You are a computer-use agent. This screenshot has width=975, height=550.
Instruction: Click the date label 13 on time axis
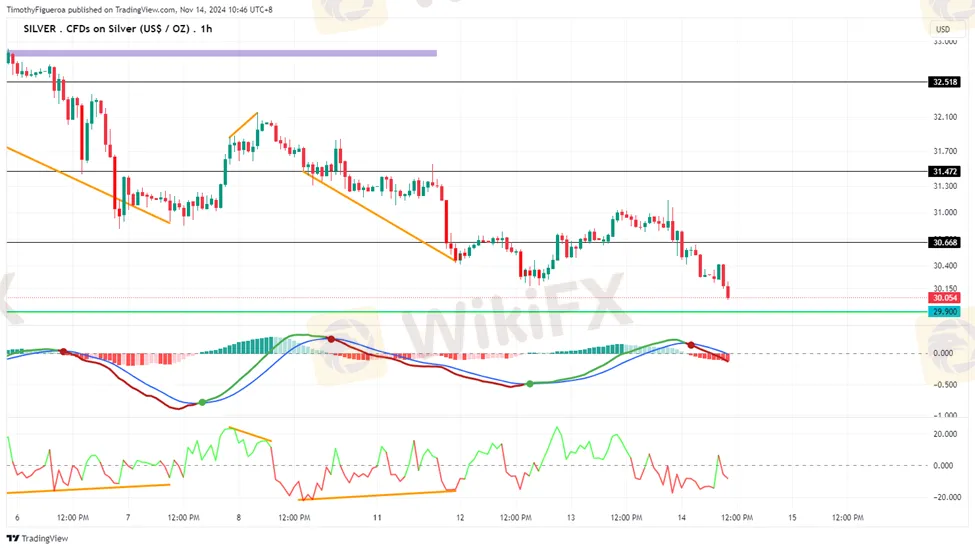(x=571, y=517)
